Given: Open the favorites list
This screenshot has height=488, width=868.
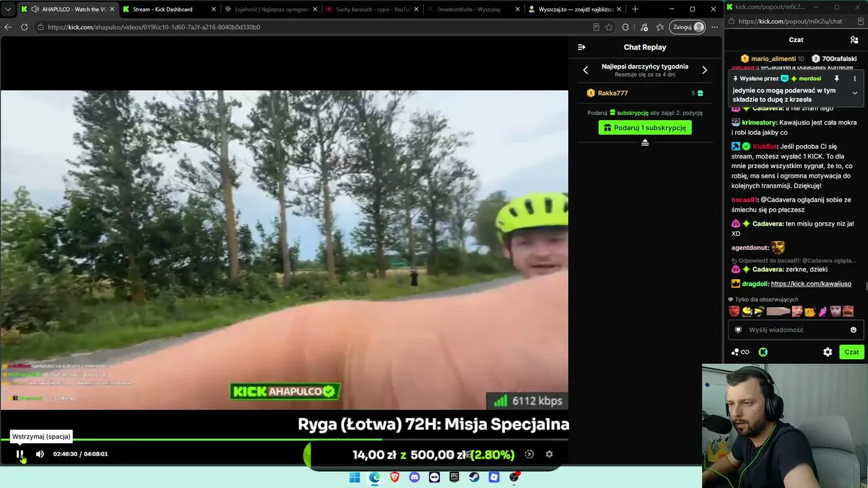Looking at the screenshot, I should pos(660,27).
